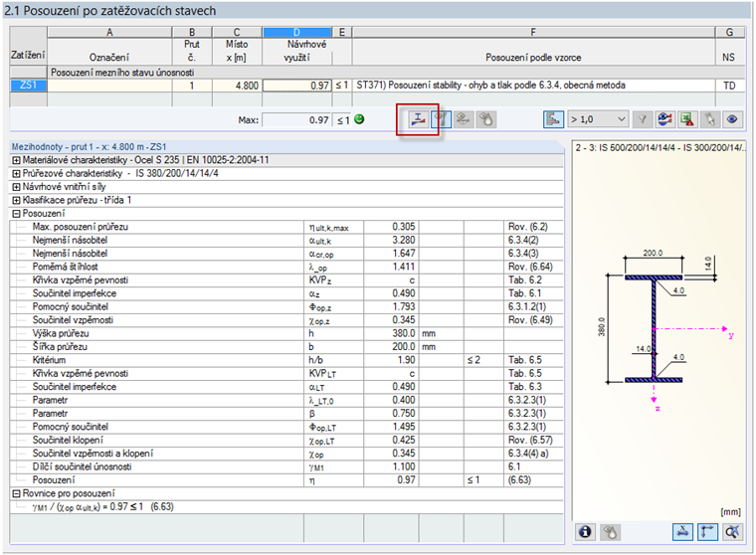Click the green OK status indicator
Screen dimensions: 756x555
pos(359,119)
